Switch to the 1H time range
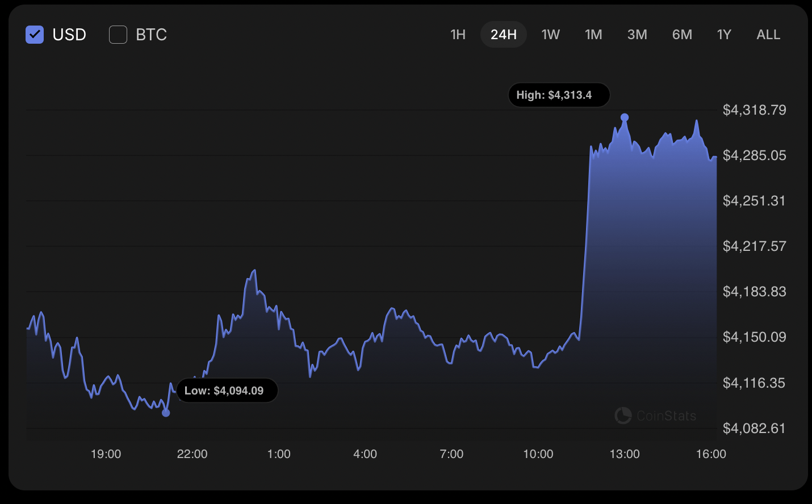The width and height of the screenshot is (812, 504). pos(458,35)
